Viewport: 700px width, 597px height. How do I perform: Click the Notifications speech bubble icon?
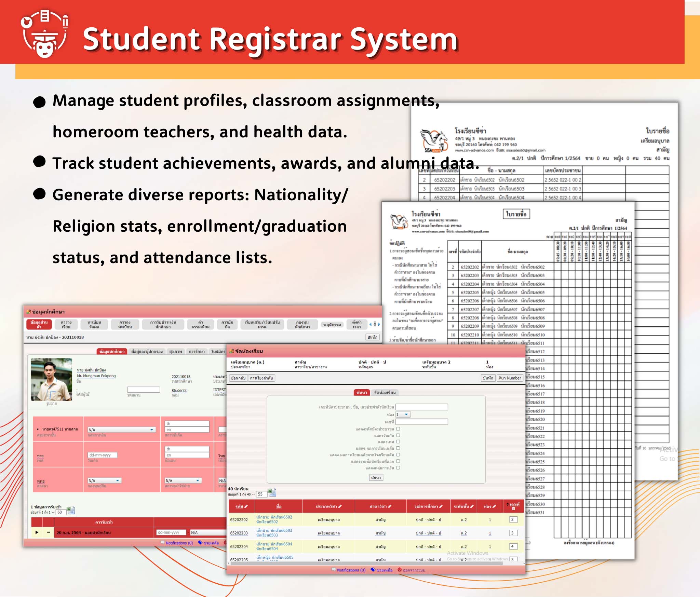[334, 569]
